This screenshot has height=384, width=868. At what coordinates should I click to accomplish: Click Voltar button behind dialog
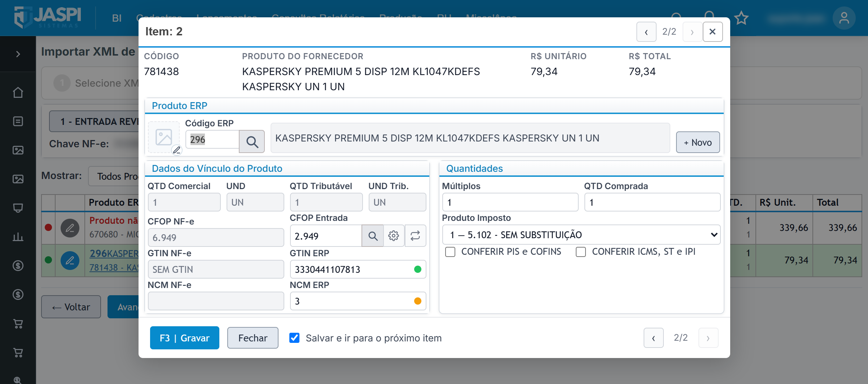pos(71,307)
